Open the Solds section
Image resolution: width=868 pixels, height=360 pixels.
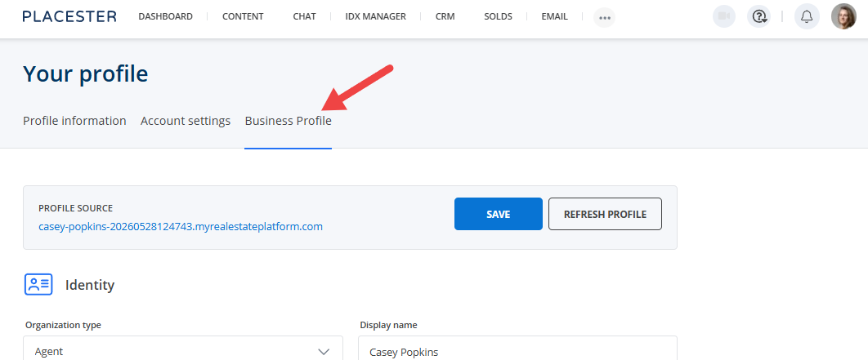499,16
